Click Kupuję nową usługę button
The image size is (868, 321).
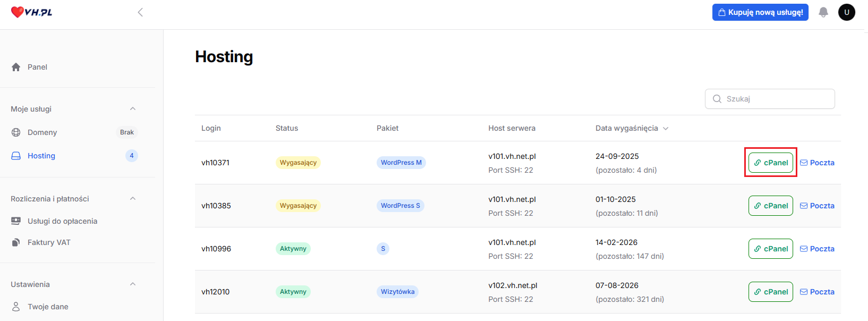pos(760,12)
